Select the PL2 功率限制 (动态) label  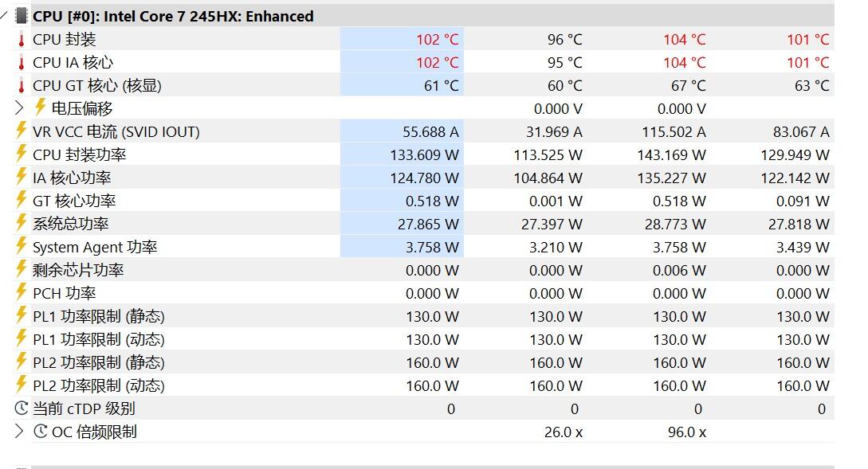pos(99,386)
